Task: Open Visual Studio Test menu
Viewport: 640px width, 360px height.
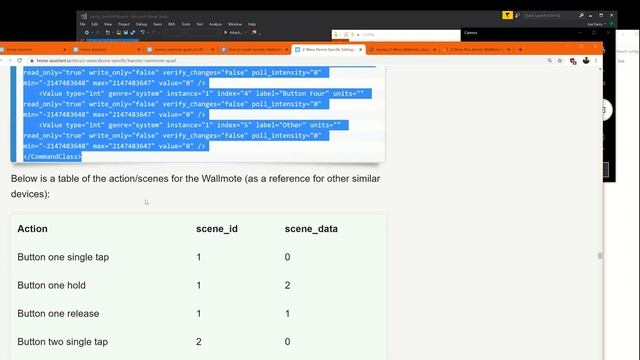Action: (200, 24)
